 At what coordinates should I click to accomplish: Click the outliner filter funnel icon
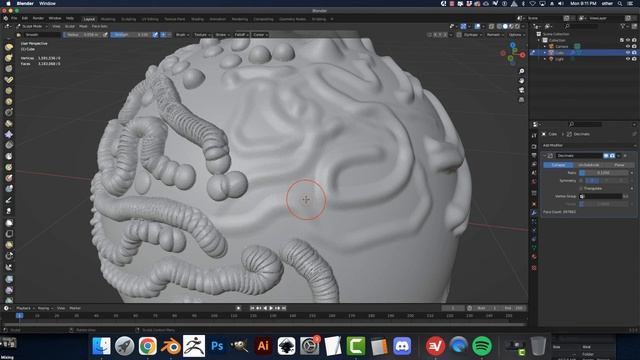[623, 26]
